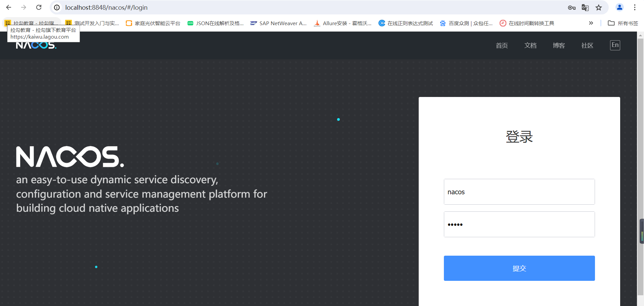Open the SAP NetWeaver bookmark
Screen dimensions: 644x306
279,23
